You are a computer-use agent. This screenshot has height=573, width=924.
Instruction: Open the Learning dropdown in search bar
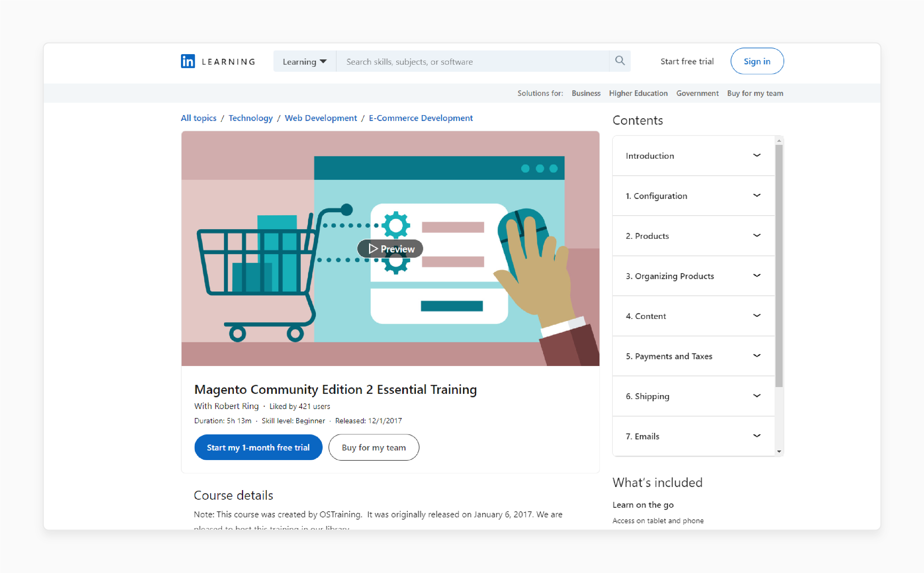(x=305, y=61)
